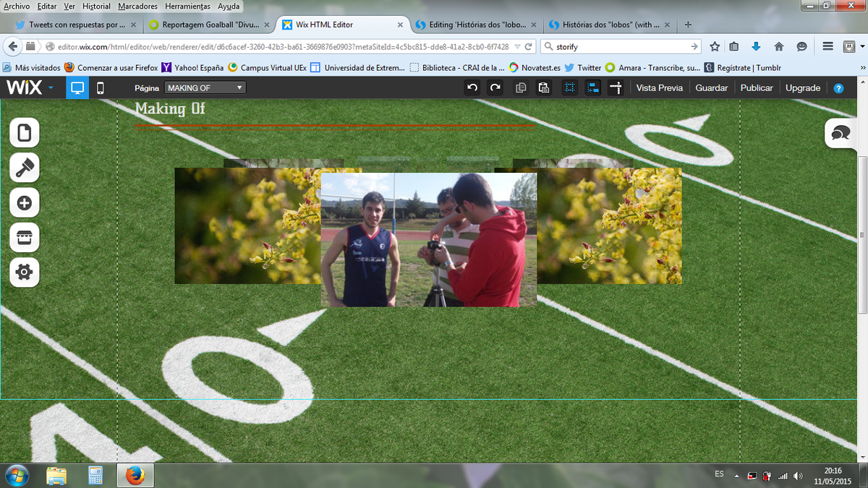Open the Wix App Market icon
The image size is (868, 488).
(24, 237)
